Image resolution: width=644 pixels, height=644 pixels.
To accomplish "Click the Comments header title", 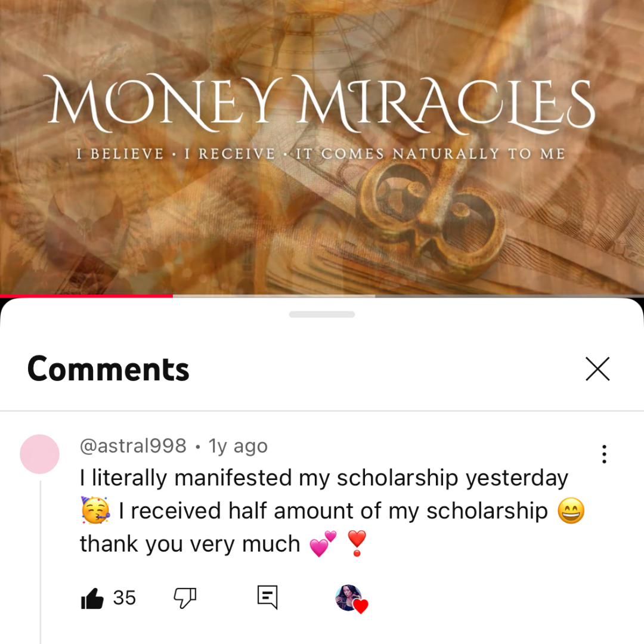I will (x=109, y=369).
